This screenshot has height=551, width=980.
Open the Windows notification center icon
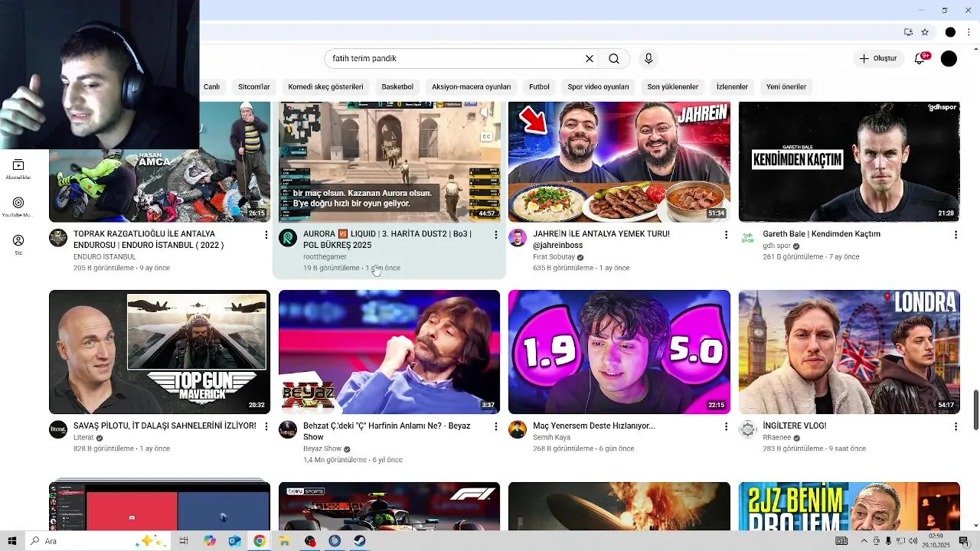(x=965, y=541)
